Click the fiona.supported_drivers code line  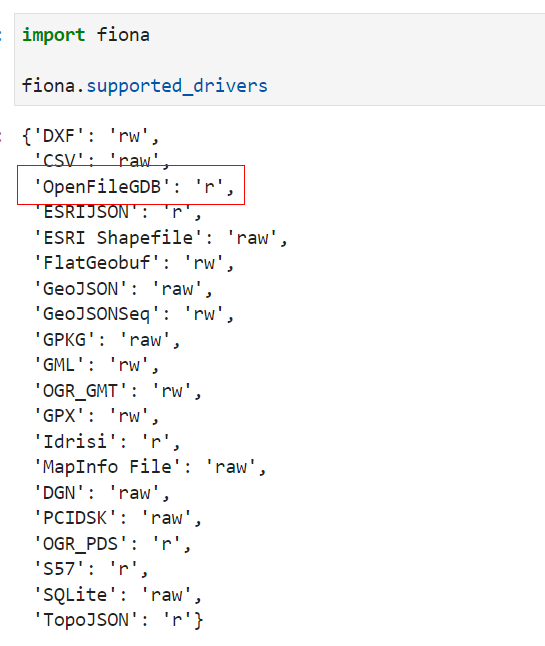[x=145, y=86]
